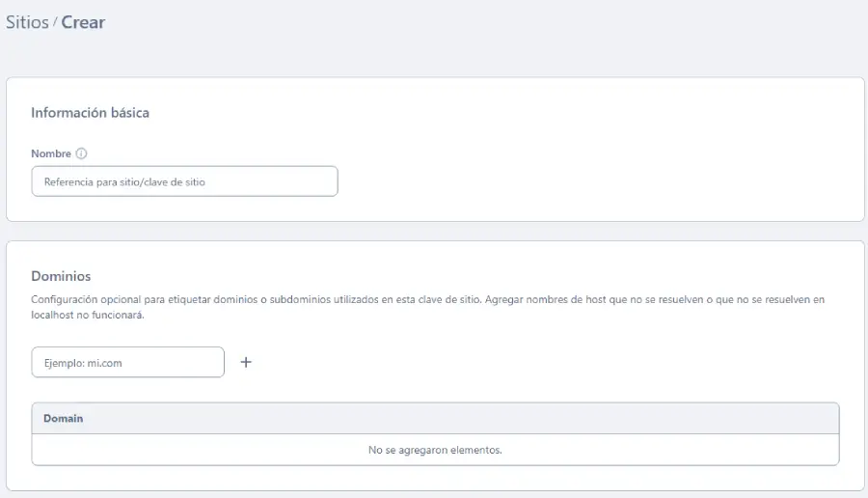The height and width of the screenshot is (498, 868).
Task: Click the info icon beside Nombre
Action: pos(82,153)
